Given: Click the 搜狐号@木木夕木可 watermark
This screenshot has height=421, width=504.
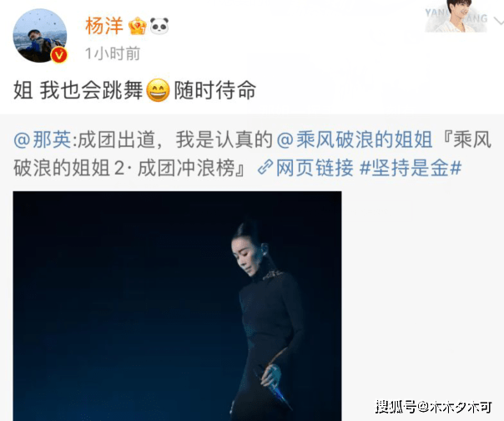Looking at the screenshot, I should [x=434, y=407].
